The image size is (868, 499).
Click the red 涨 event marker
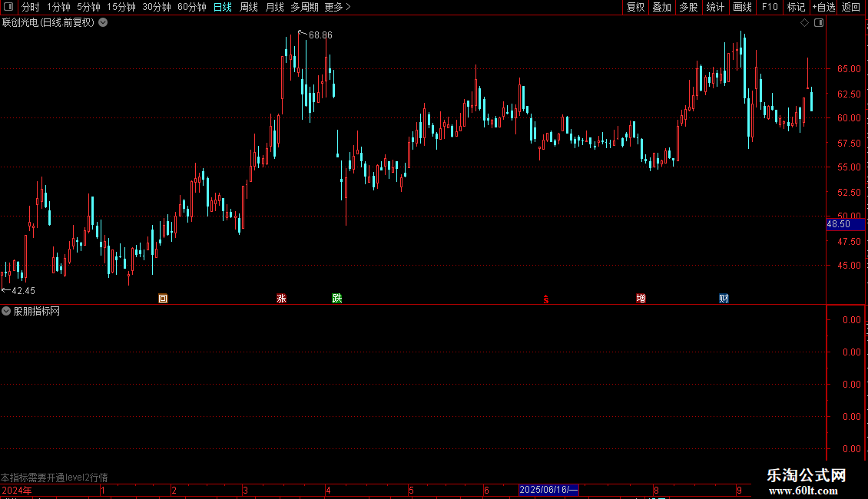[x=281, y=299]
